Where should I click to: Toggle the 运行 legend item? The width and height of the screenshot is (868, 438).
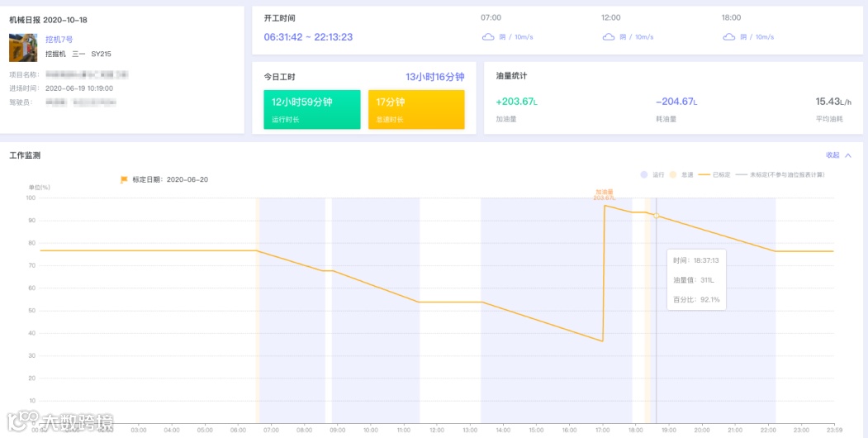pos(652,174)
